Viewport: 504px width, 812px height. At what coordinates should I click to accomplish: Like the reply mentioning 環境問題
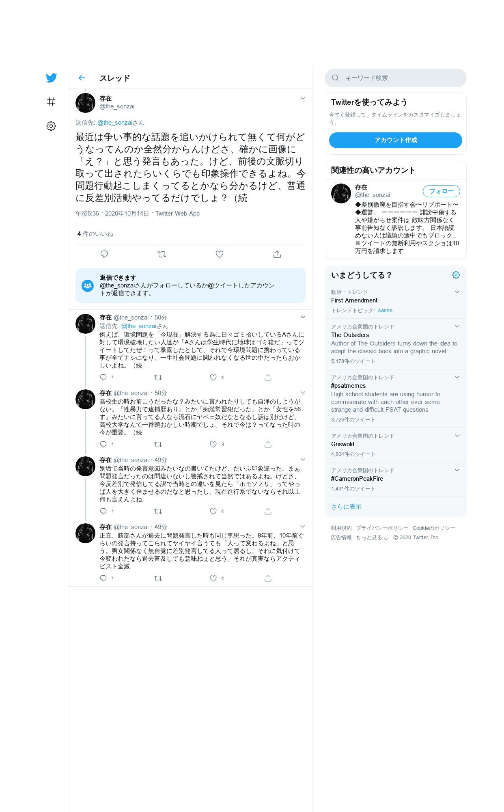213,378
